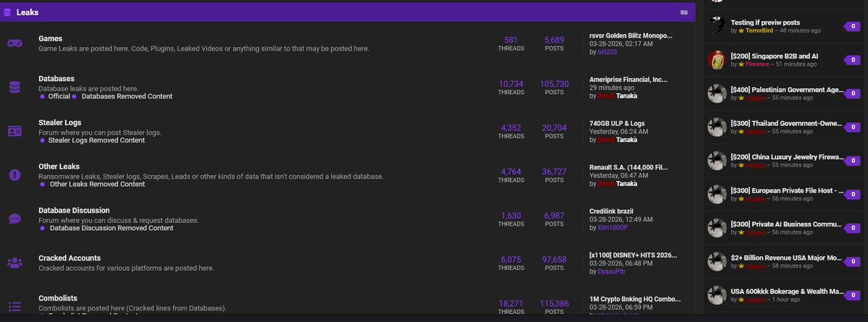Click the ID card icon beside Stealer Logs
868x322 pixels.
coord(14,131)
